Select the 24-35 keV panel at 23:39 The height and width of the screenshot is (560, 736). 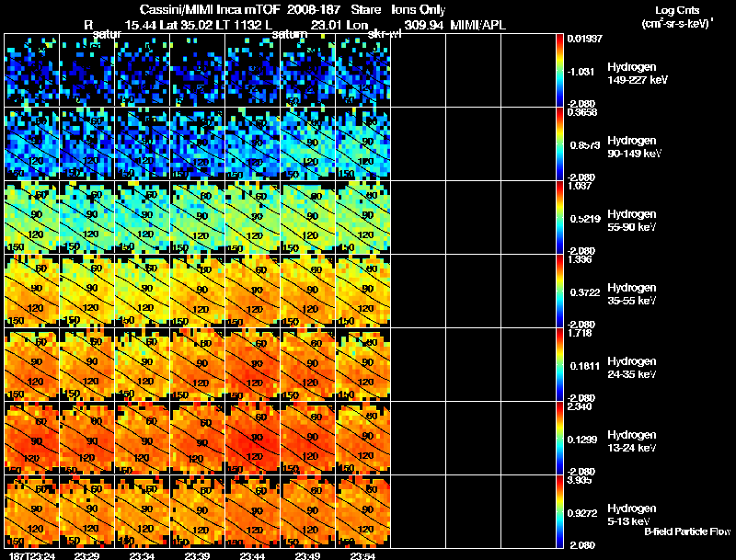[x=197, y=365]
